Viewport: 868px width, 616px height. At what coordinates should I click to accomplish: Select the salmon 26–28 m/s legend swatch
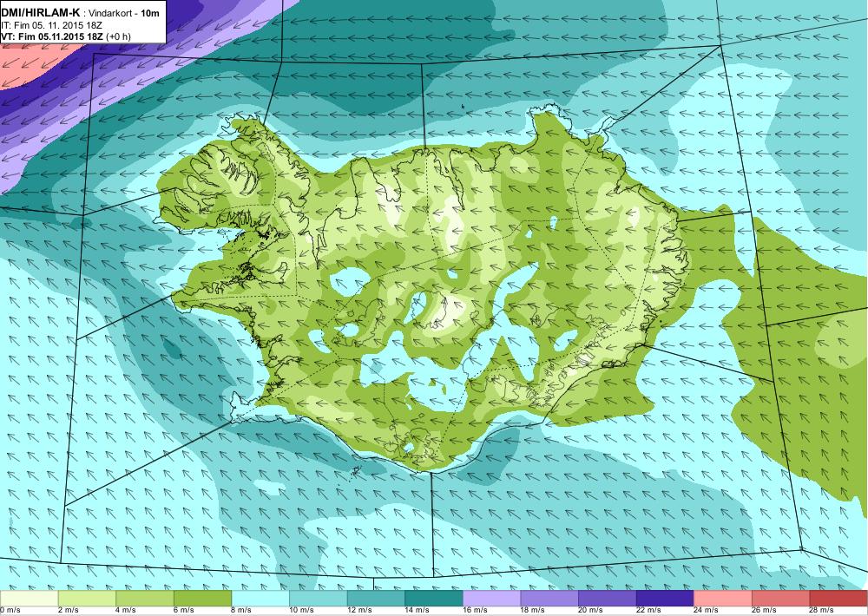[780, 599]
